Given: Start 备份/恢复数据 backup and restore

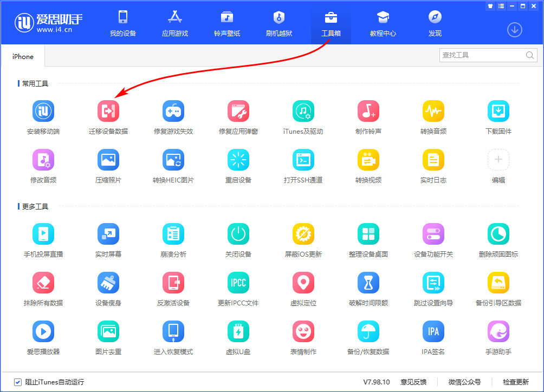Looking at the screenshot, I should [368, 336].
